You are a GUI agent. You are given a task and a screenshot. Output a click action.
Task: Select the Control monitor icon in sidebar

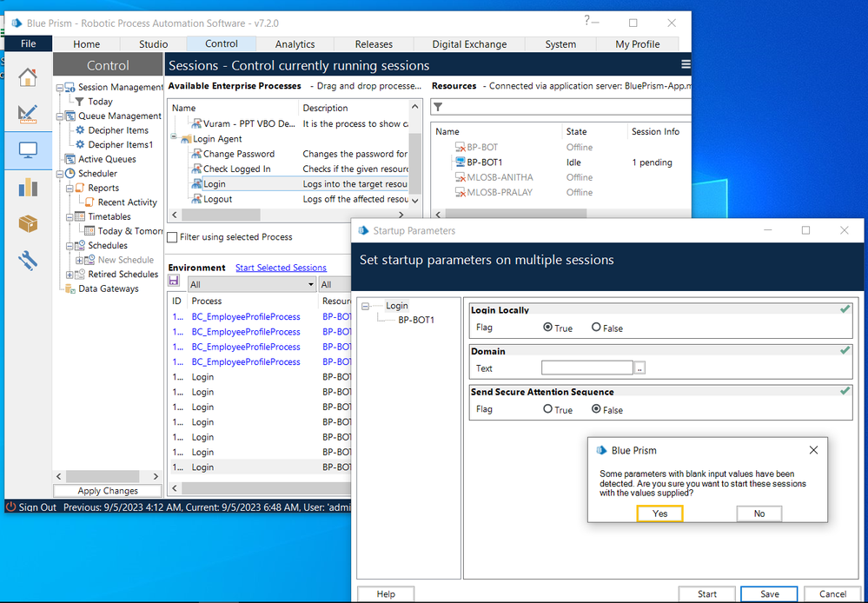pos(28,150)
